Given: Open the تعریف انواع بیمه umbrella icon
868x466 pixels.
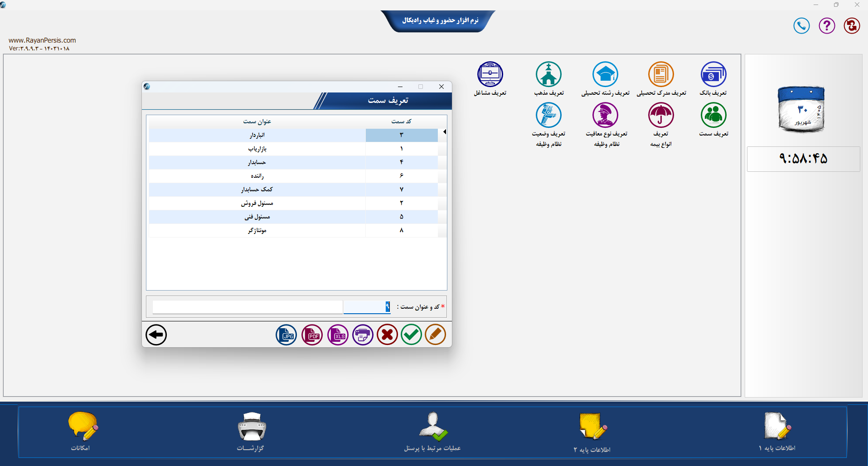Looking at the screenshot, I should click(x=661, y=115).
